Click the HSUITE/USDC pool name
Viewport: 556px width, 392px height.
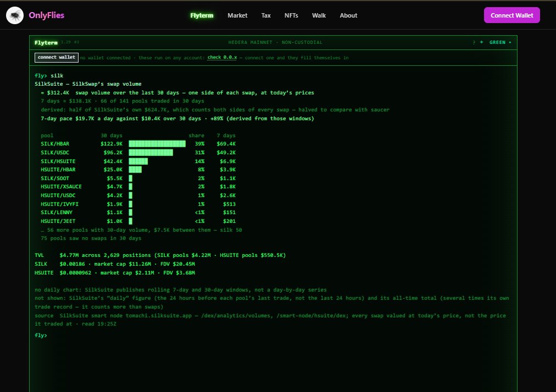(x=58, y=195)
